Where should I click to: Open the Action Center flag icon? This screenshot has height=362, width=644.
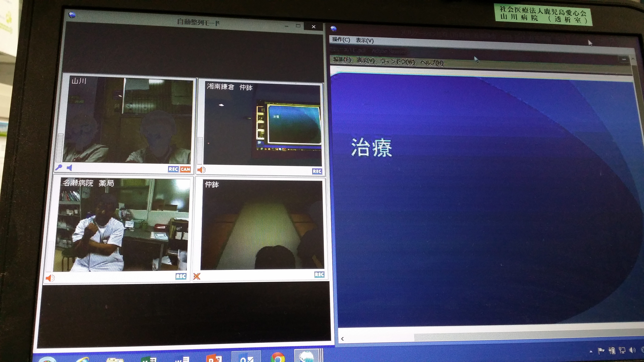pyautogui.click(x=601, y=351)
